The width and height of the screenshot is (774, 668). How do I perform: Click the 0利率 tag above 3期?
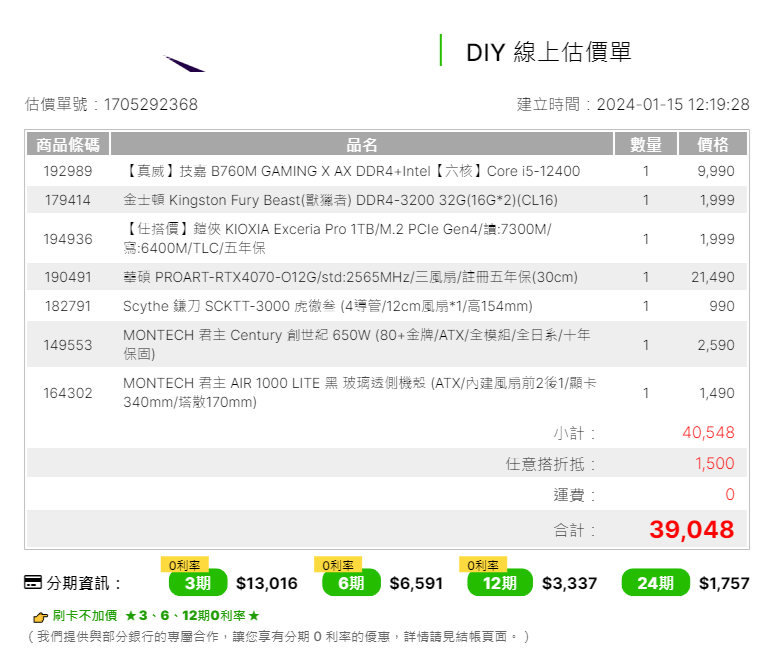point(185,565)
